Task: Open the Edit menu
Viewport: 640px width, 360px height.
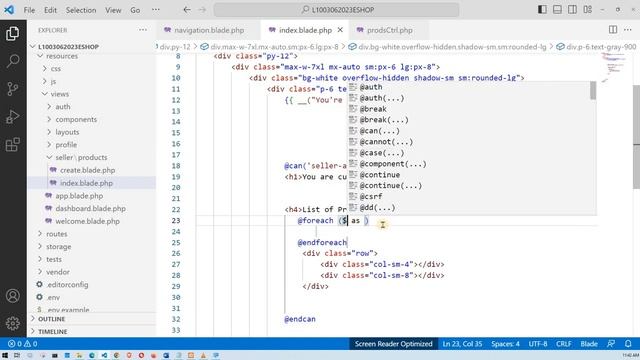Action: pos(51,10)
